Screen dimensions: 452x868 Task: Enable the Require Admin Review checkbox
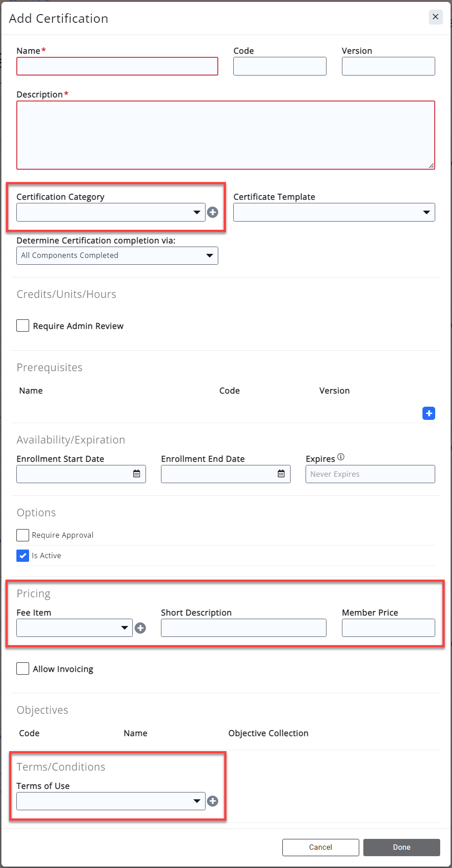23,326
